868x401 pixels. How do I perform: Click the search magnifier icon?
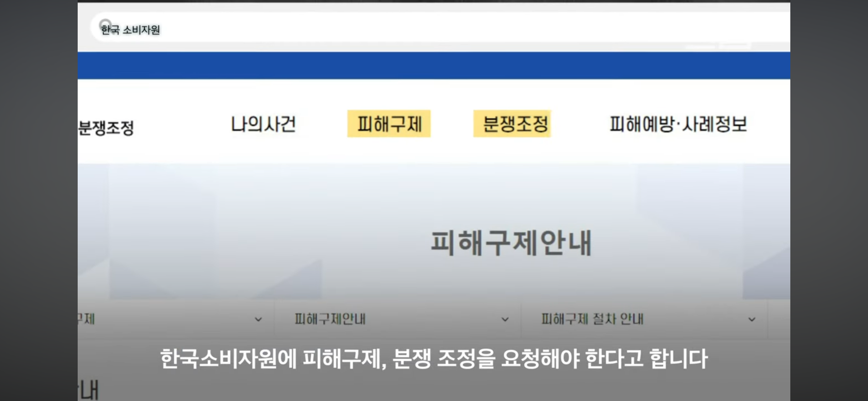(105, 22)
